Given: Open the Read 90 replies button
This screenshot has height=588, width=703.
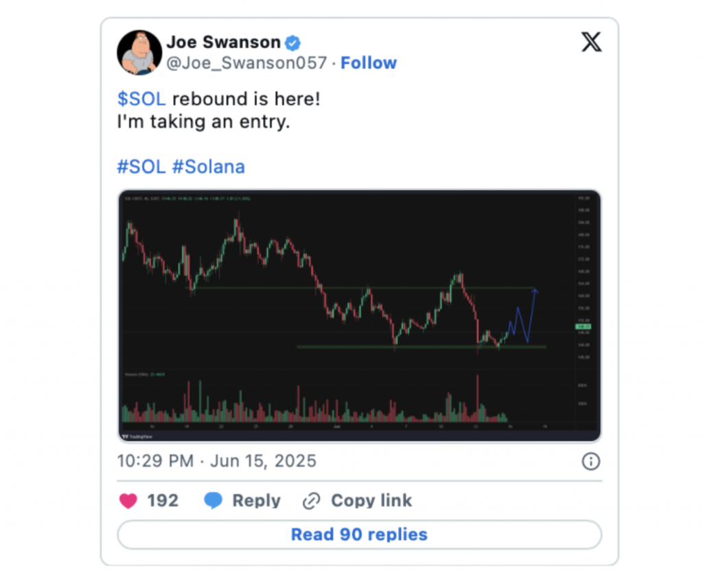Looking at the screenshot, I should (359, 534).
